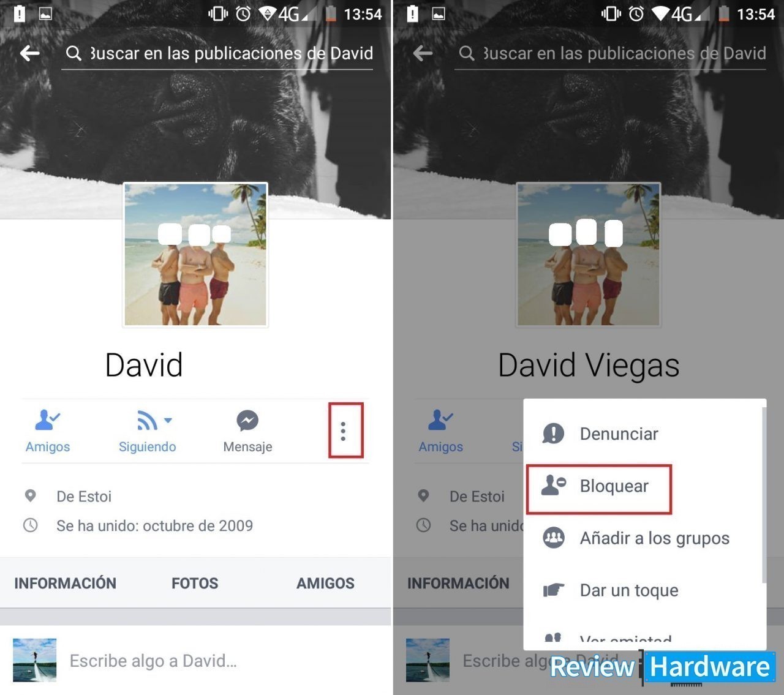This screenshot has height=695, width=784.
Task: Click the pointing hand poke icon
Action: (x=554, y=590)
